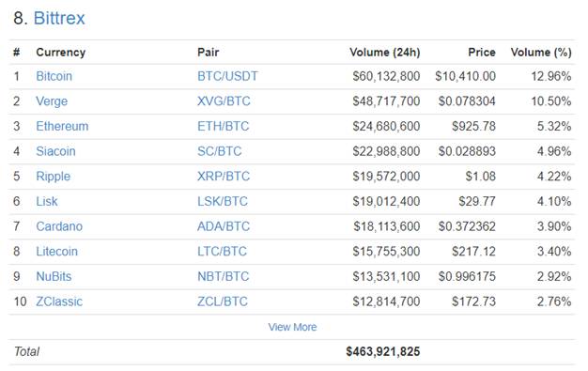
Task: Open the XVG/BTC trading pair
Action: pyautogui.click(x=224, y=101)
